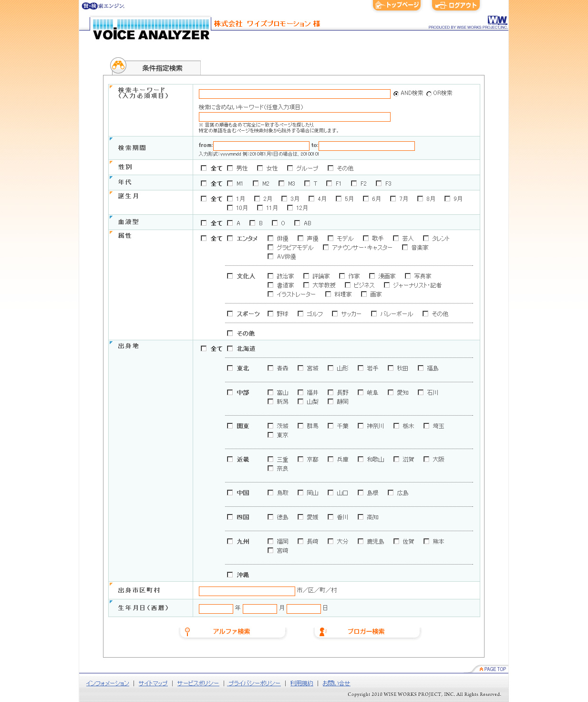Open the サービスポリシー link
Viewport: 588px width, 702px height.
point(198,683)
